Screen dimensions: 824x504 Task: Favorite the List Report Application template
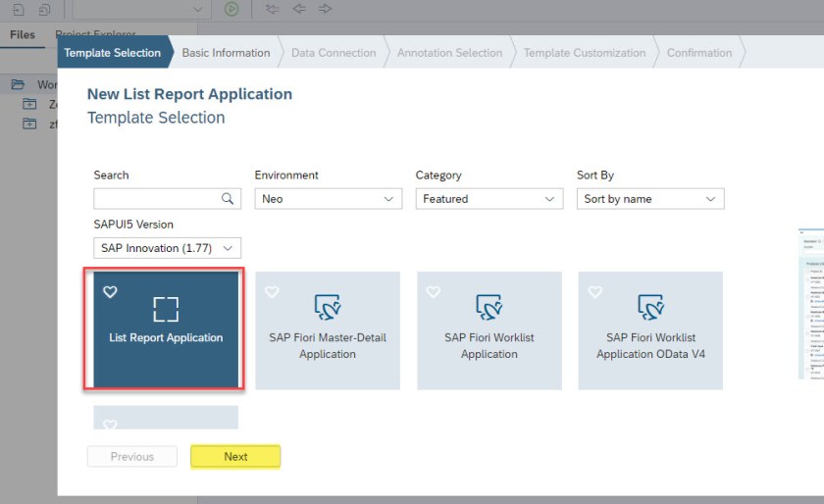tap(110, 292)
